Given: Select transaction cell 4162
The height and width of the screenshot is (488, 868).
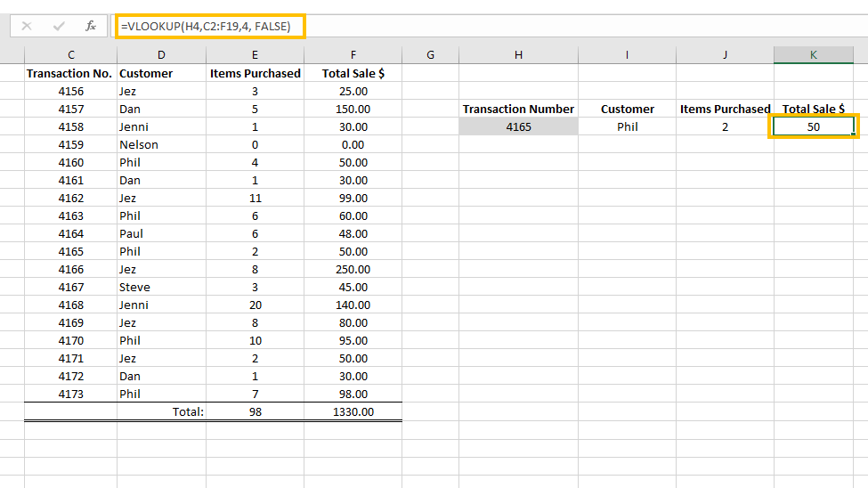Looking at the screenshot, I should click(71, 198).
